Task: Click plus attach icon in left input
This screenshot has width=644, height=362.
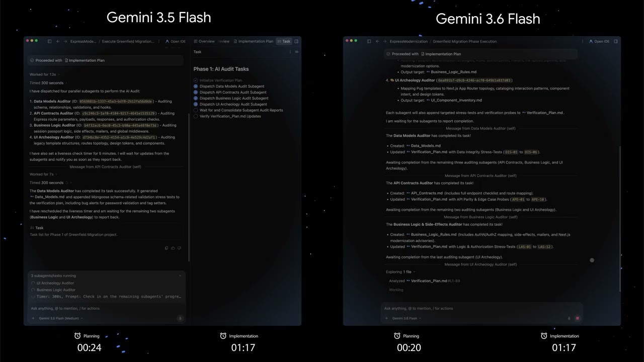Action: pyautogui.click(x=33, y=318)
